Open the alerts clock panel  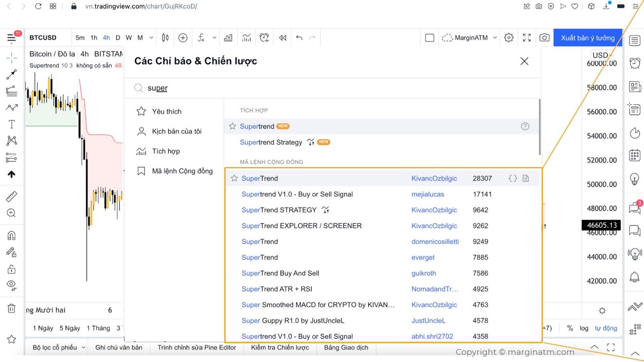(635, 63)
